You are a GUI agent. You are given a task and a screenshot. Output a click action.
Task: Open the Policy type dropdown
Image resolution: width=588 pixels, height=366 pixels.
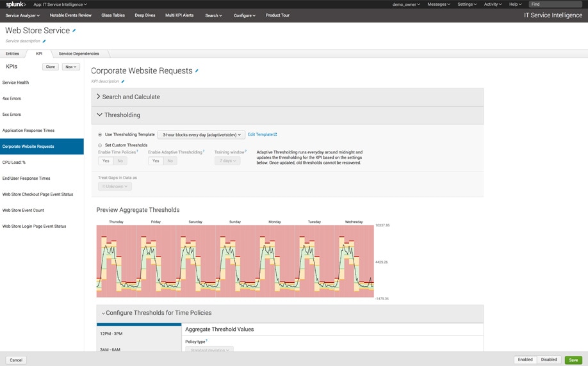pos(209,350)
